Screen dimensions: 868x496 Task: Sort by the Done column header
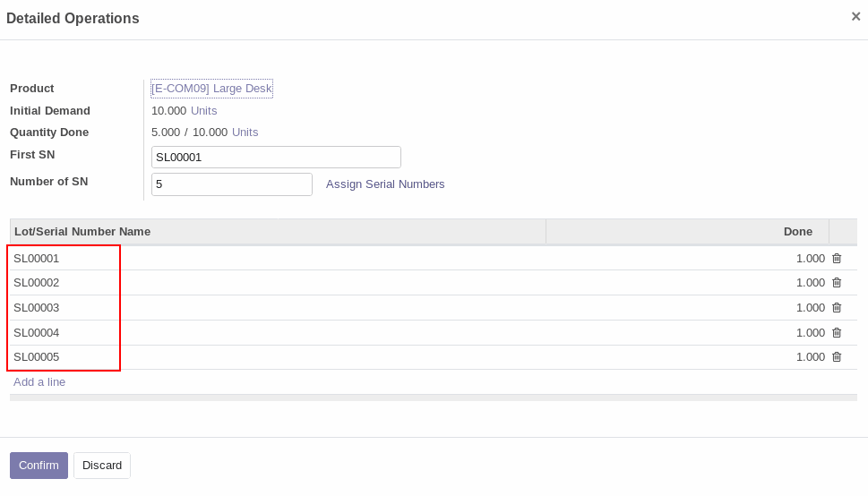click(x=687, y=231)
